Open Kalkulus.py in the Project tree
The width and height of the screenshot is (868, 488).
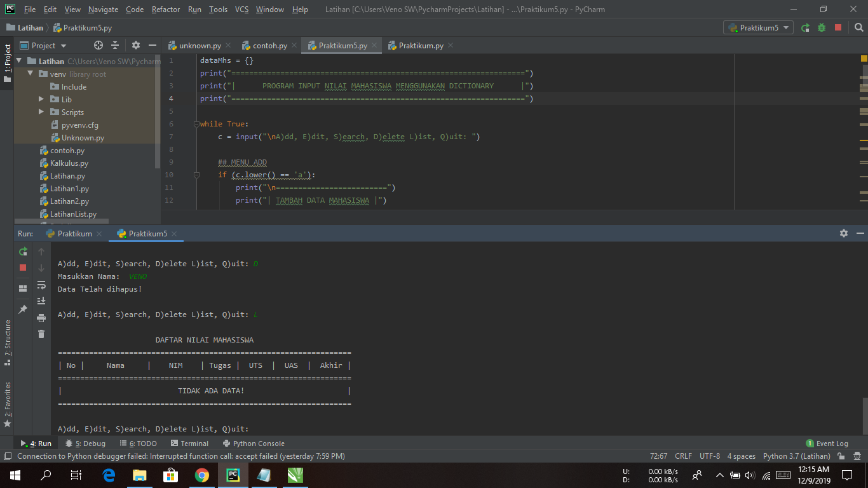point(69,163)
